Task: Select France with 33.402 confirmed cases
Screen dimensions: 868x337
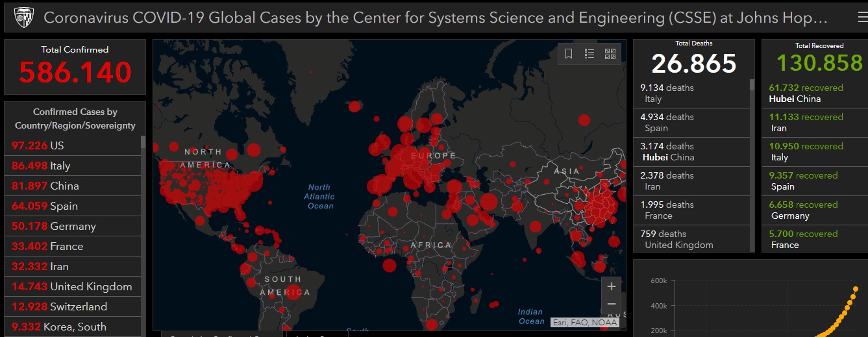Action: [72, 246]
